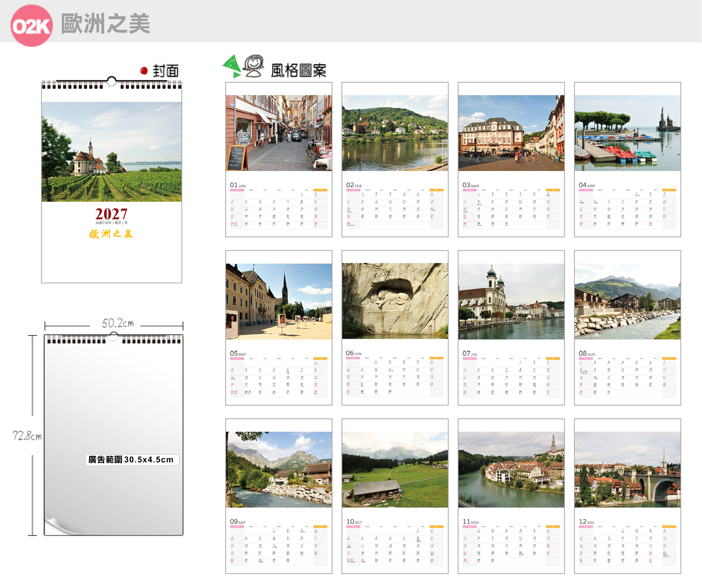702x588 pixels.
Task: Select the 07 JUL riverside church page
Action: pyautogui.click(x=511, y=328)
